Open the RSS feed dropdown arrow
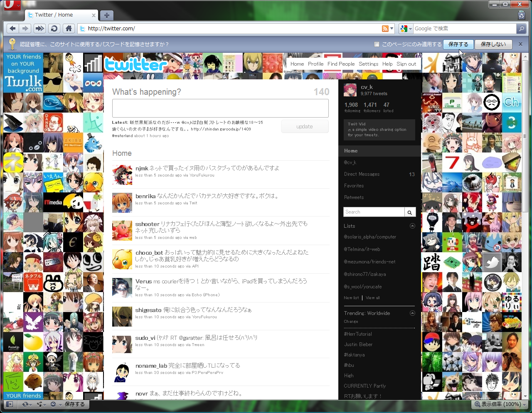 [x=392, y=29]
